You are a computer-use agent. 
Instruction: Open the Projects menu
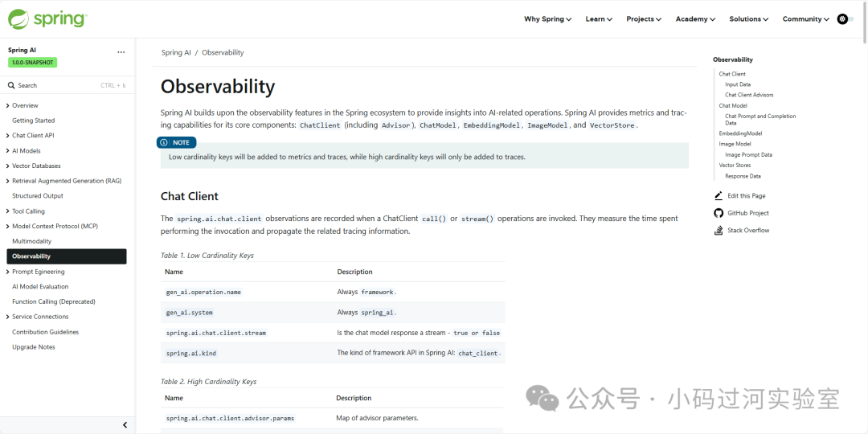tap(644, 18)
